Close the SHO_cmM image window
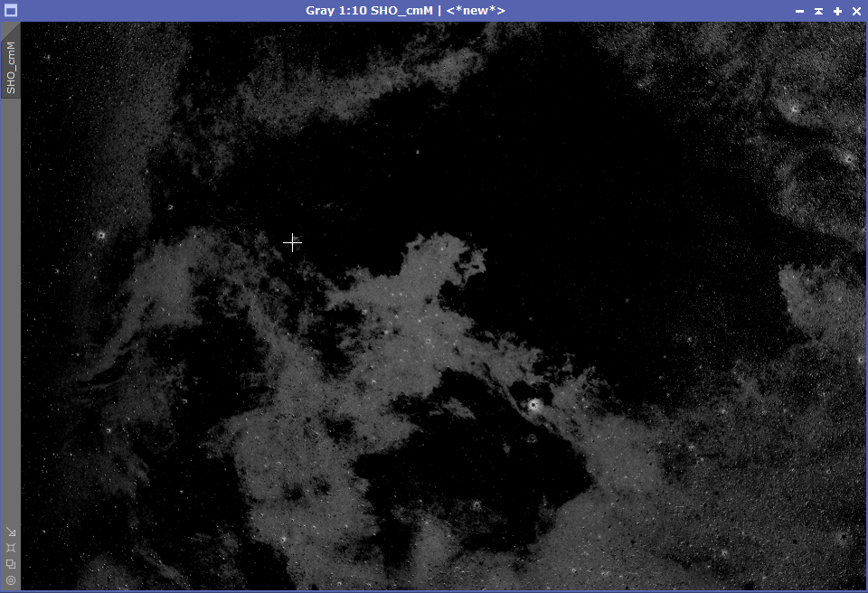Viewport: 868px width, 593px height. pyautogui.click(x=856, y=11)
